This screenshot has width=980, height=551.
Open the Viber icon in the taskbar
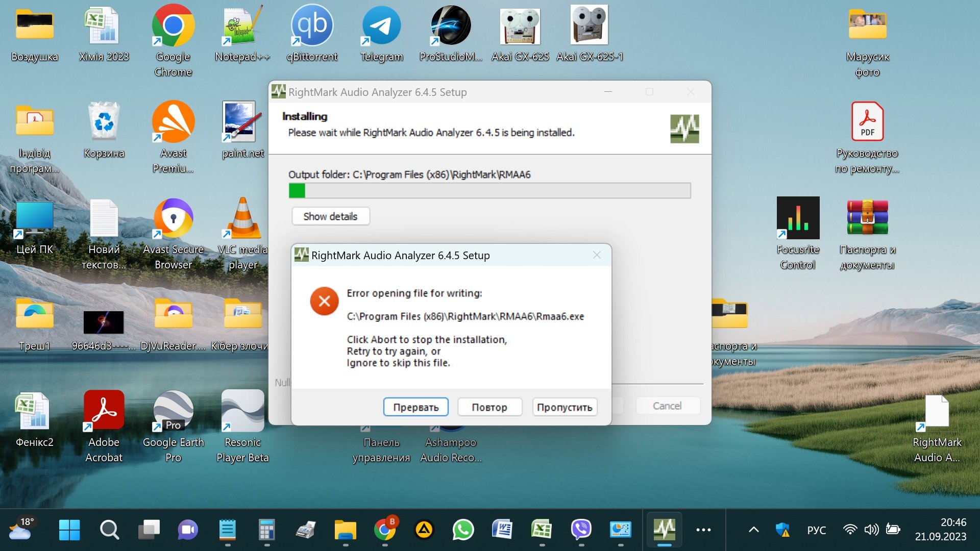[x=581, y=530]
